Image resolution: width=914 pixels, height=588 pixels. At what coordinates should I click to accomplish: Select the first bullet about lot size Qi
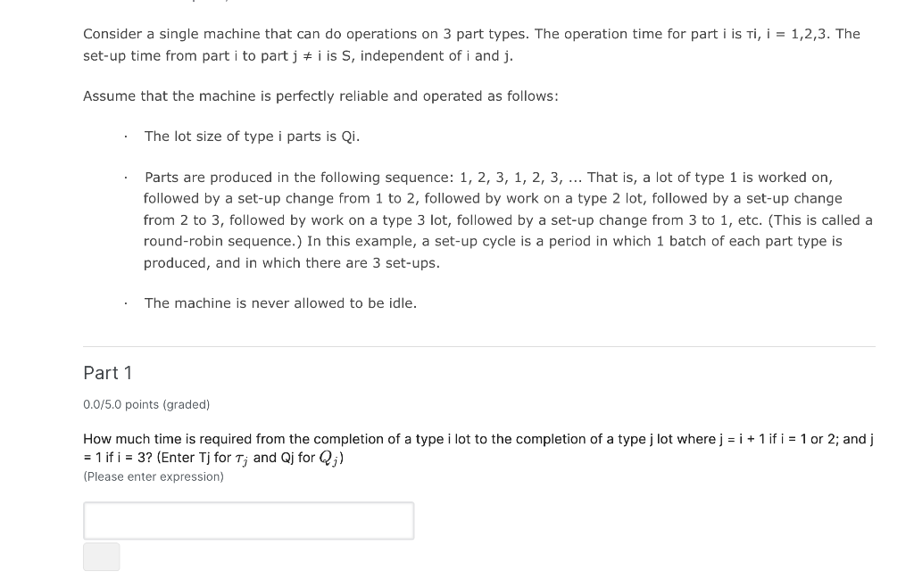(x=251, y=136)
